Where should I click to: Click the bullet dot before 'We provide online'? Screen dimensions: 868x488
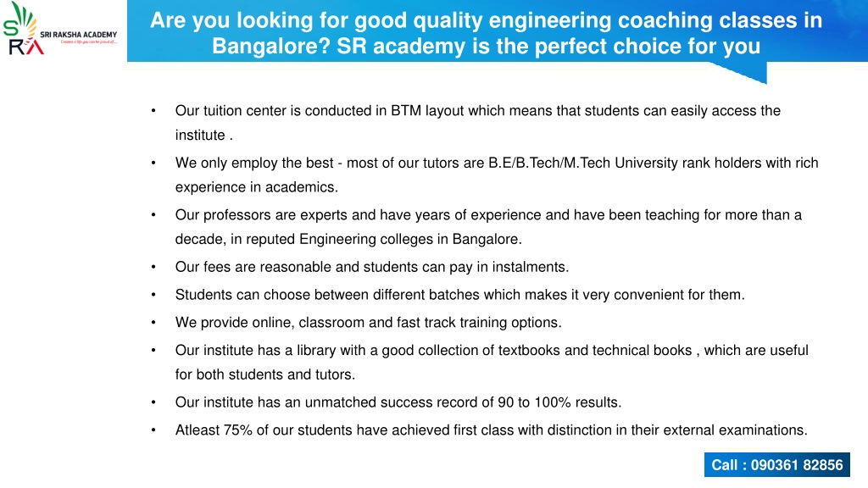point(153,323)
